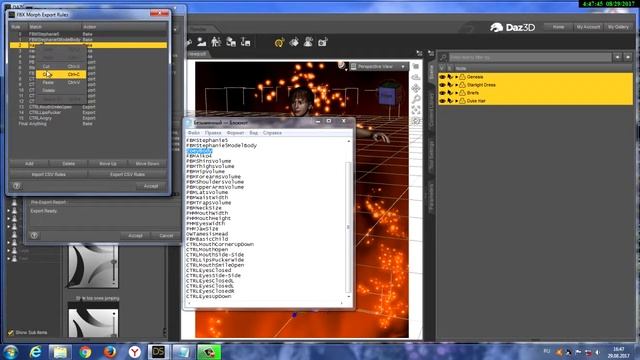Open the Perspective View dropdown

tap(379, 67)
